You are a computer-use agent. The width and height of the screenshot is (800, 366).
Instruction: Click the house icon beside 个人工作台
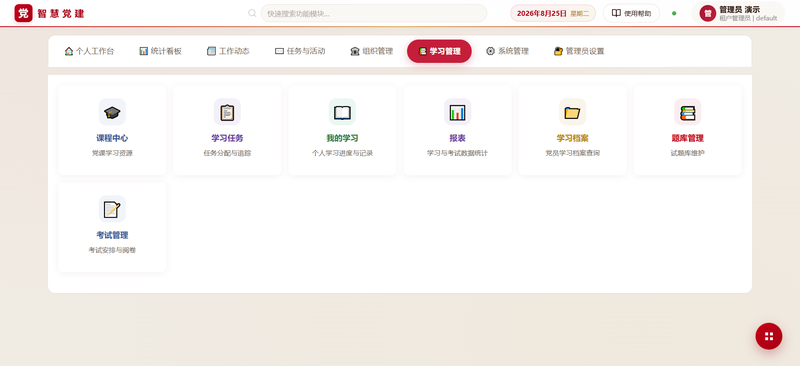[69, 51]
